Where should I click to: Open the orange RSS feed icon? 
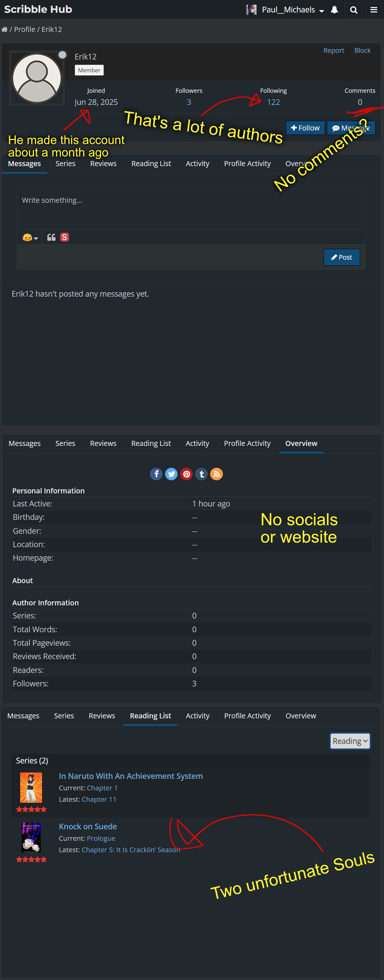(216, 474)
